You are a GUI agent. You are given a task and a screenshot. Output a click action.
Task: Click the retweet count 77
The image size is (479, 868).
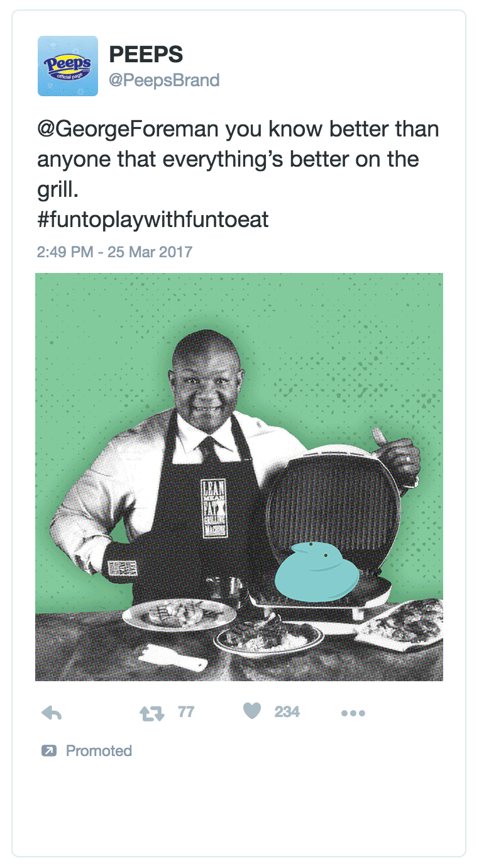(186, 712)
